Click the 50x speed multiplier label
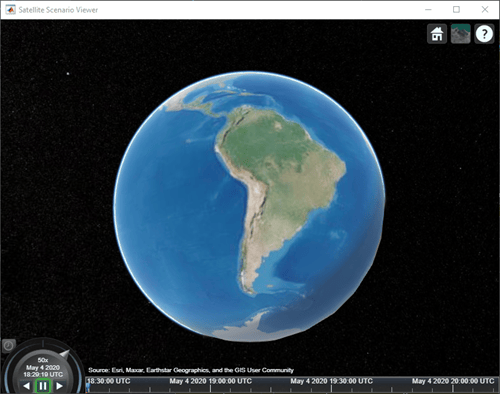This screenshot has height=394, width=500. click(43, 360)
